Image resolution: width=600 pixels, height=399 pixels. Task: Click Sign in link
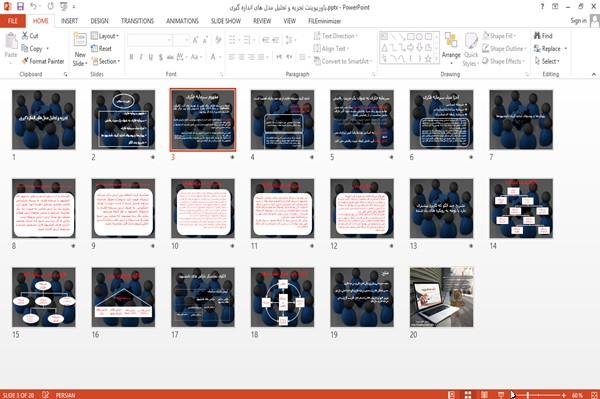(x=578, y=21)
